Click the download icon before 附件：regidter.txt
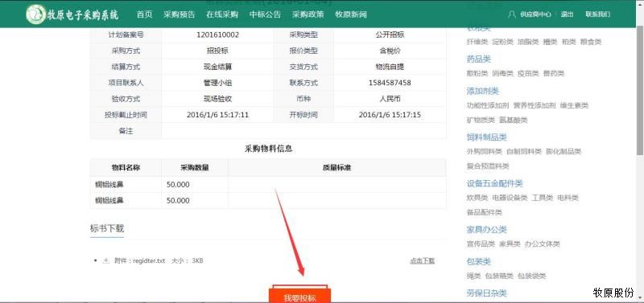This screenshot has width=644, height=303. click(x=106, y=260)
